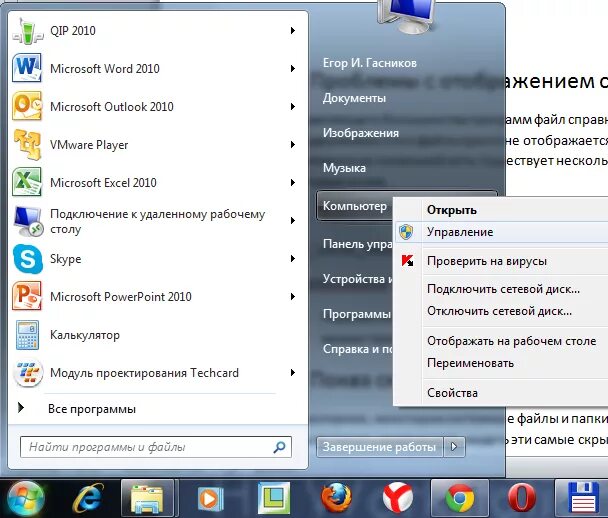This screenshot has width=608, height=518.
Task: Expand VMware Player jump list arrow
Action: click(293, 145)
